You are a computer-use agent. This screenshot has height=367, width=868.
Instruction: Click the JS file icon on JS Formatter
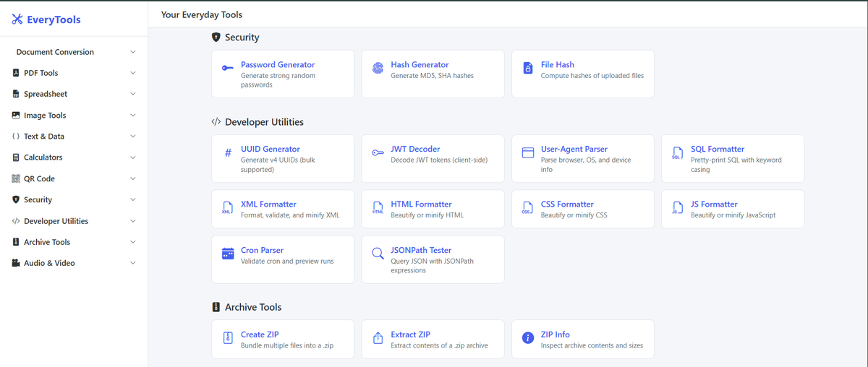(x=677, y=208)
